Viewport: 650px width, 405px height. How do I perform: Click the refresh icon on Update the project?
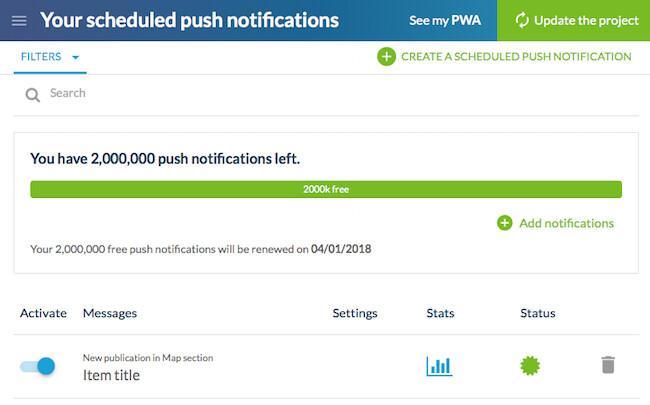522,20
